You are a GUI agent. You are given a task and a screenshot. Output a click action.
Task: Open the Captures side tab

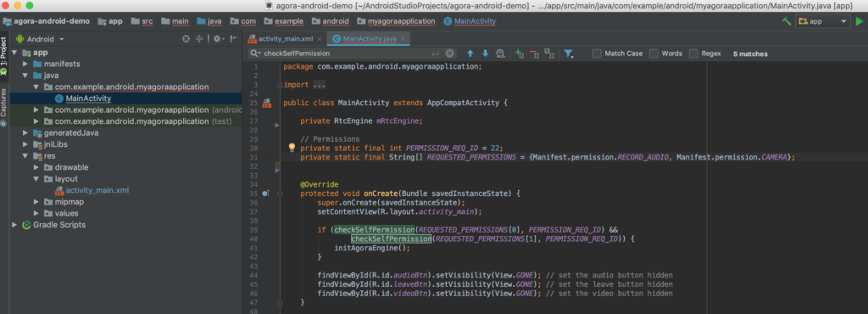pyautogui.click(x=4, y=107)
